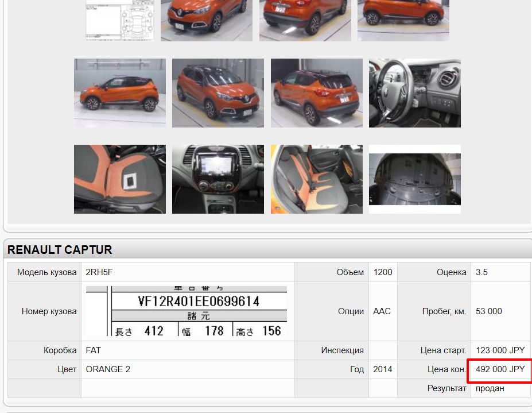Click the Номер кузова label
The image size is (532, 413).
pos(49,311)
